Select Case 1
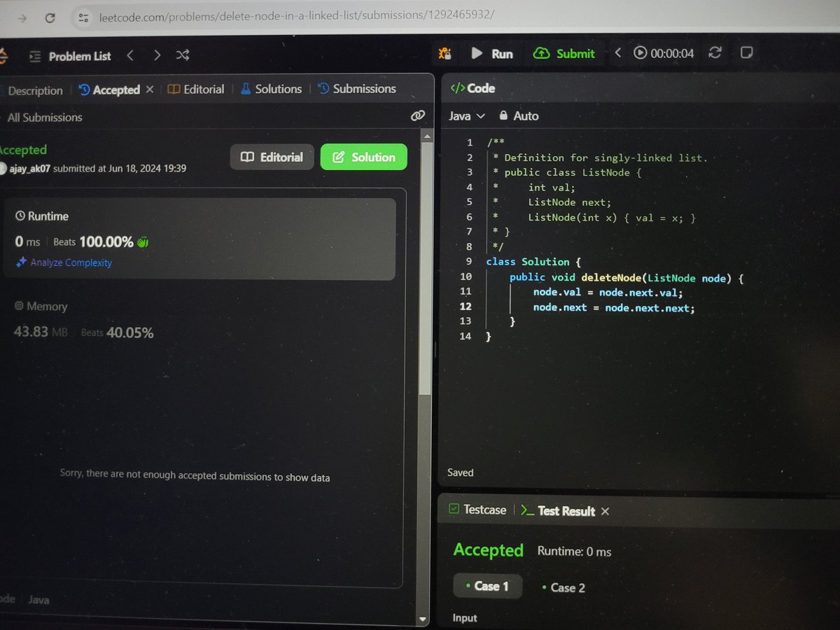The image size is (840, 630). 487,586
